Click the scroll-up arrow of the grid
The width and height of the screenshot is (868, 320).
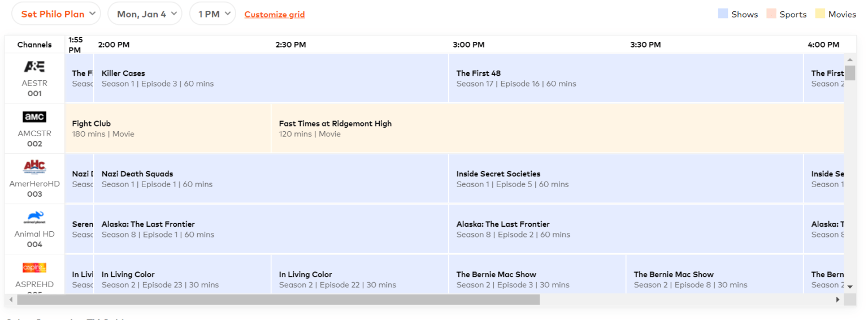[x=850, y=59]
